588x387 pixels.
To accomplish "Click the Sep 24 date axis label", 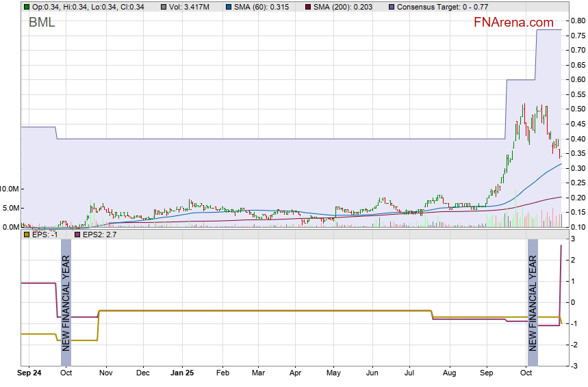I will click(29, 374).
